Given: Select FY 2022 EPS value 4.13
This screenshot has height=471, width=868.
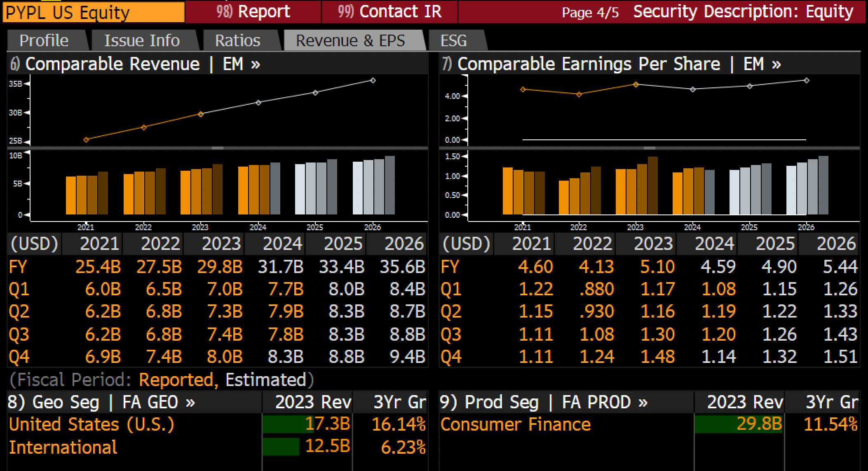Looking at the screenshot, I should (x=597, y=267).
